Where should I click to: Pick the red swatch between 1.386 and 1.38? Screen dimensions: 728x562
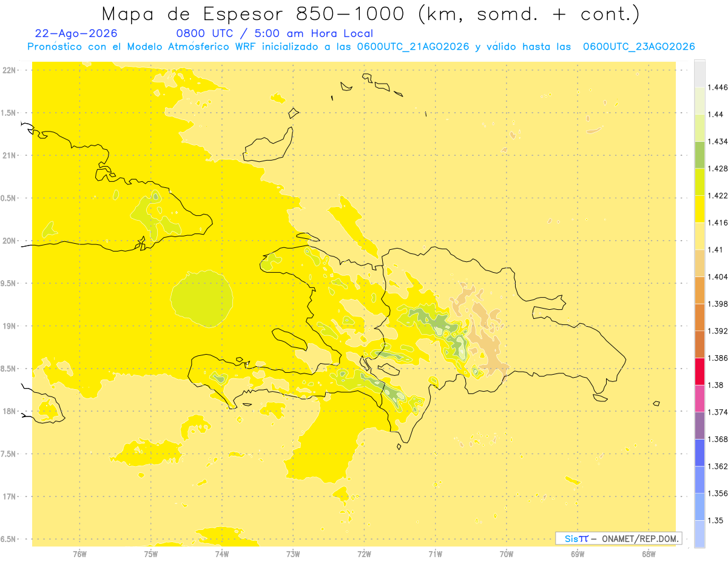pos(699,371)
